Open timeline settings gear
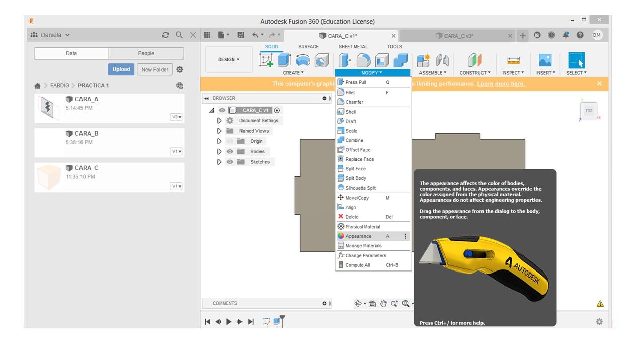644x362 pixels. [x=599, y=322]
